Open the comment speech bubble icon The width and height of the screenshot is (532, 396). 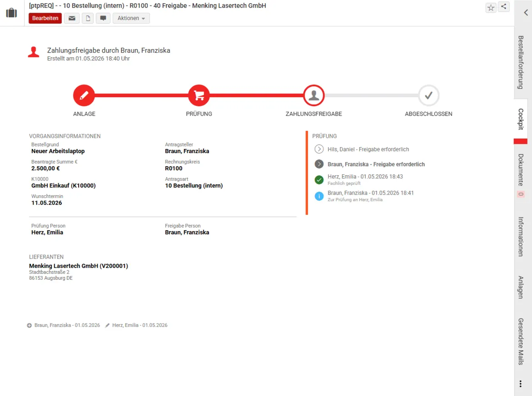point(103,18)
